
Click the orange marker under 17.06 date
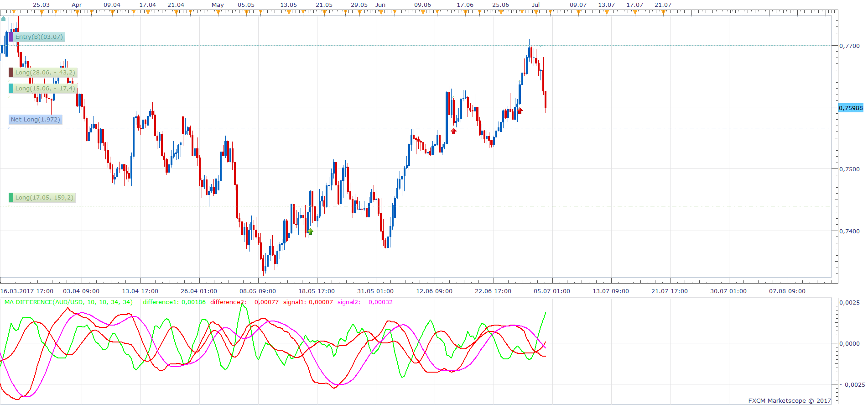click(465, 13)
